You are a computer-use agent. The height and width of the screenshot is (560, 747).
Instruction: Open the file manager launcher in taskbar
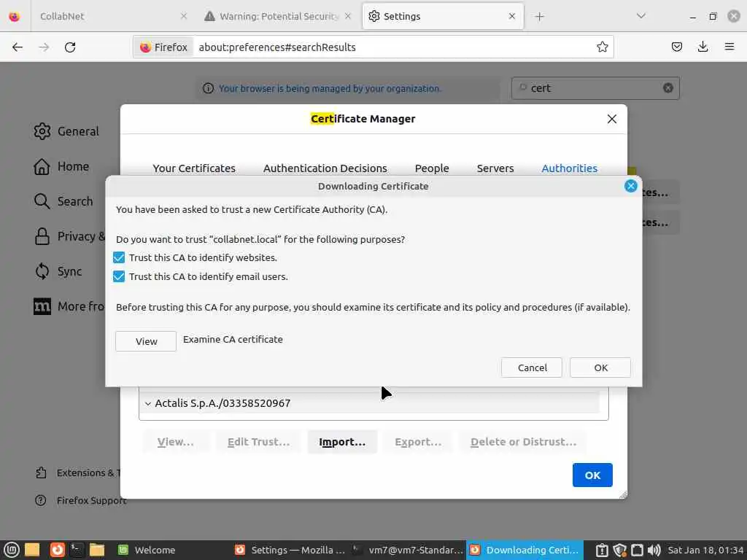[x=97, y=550]
